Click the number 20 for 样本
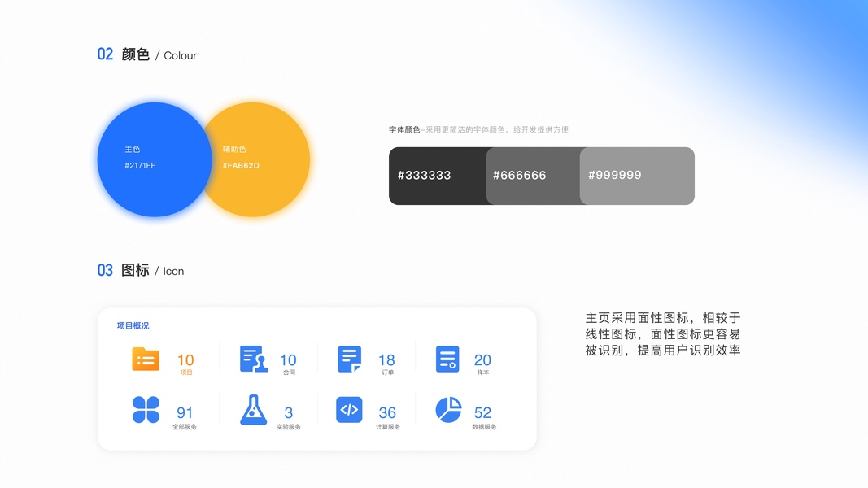The image size is (868, 488). 482,360
